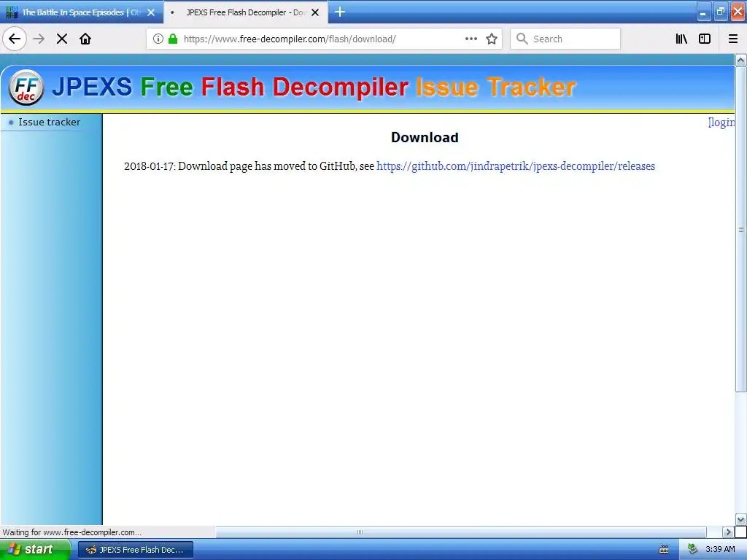Click the vertical scrollbar down arrow
The image size is (747, 560).
(x=740, y=519)
